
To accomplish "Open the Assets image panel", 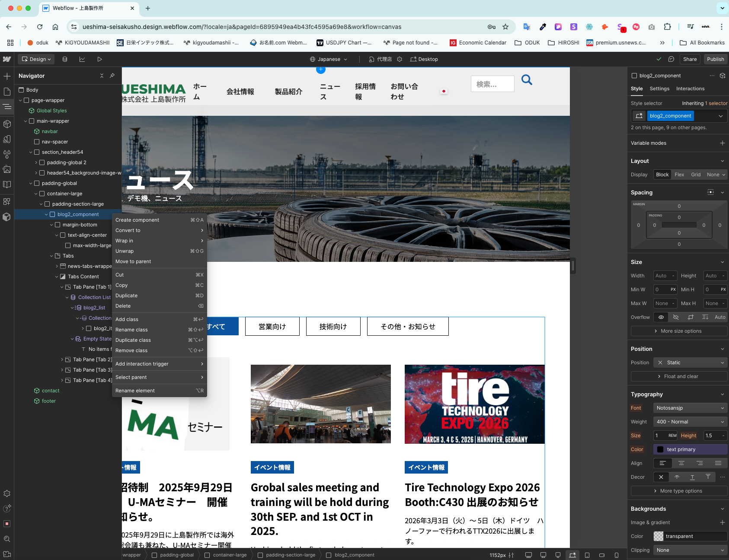I will tap(7, 169).
